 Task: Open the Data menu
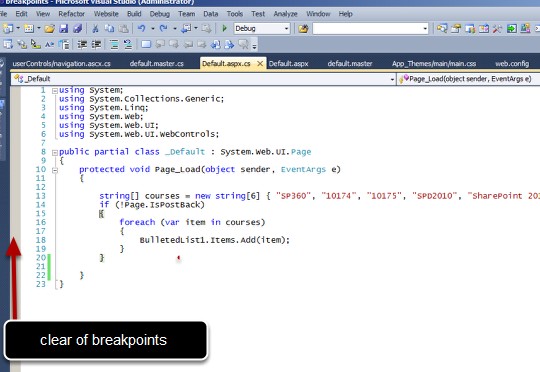210,14
